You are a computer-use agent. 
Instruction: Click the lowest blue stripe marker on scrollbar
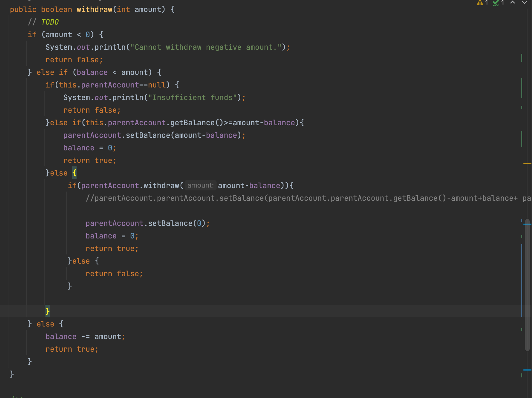pos(527,370)
